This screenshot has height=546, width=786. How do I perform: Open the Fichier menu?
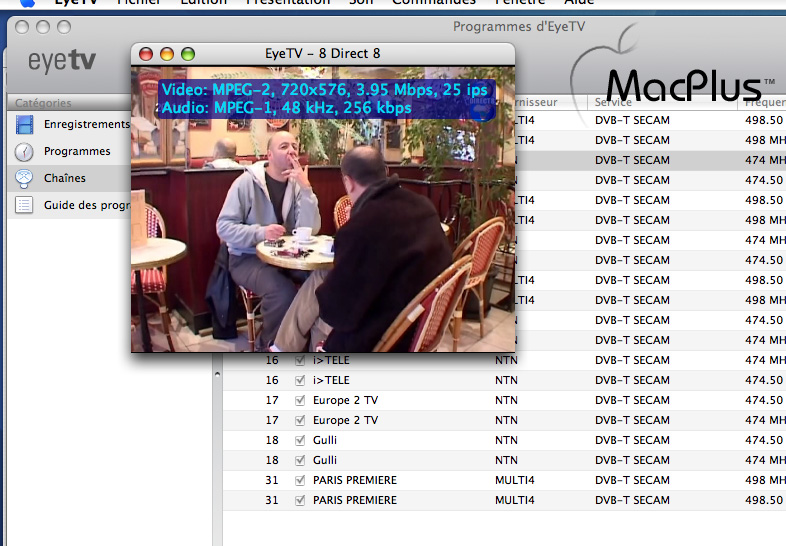[138, 2]
